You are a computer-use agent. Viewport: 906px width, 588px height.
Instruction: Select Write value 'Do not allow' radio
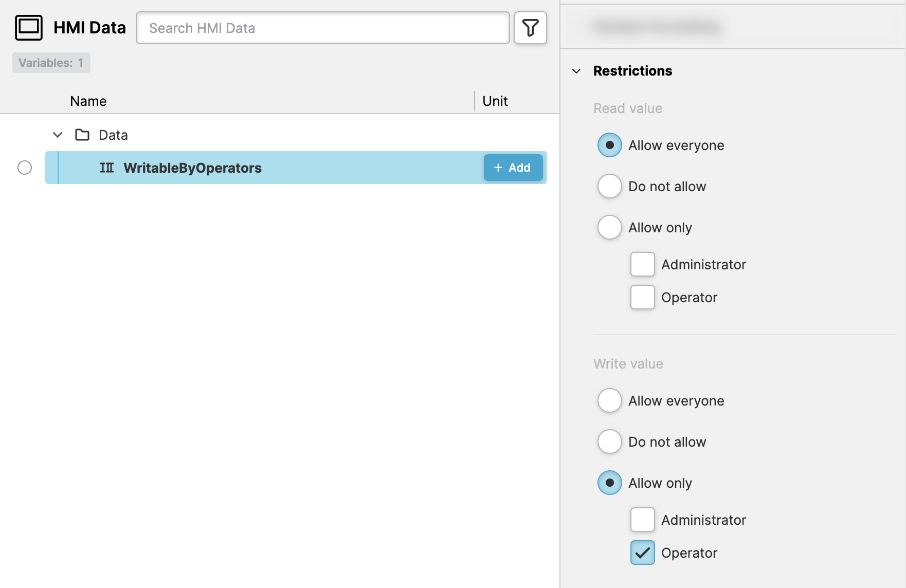[x=610, y=442]
